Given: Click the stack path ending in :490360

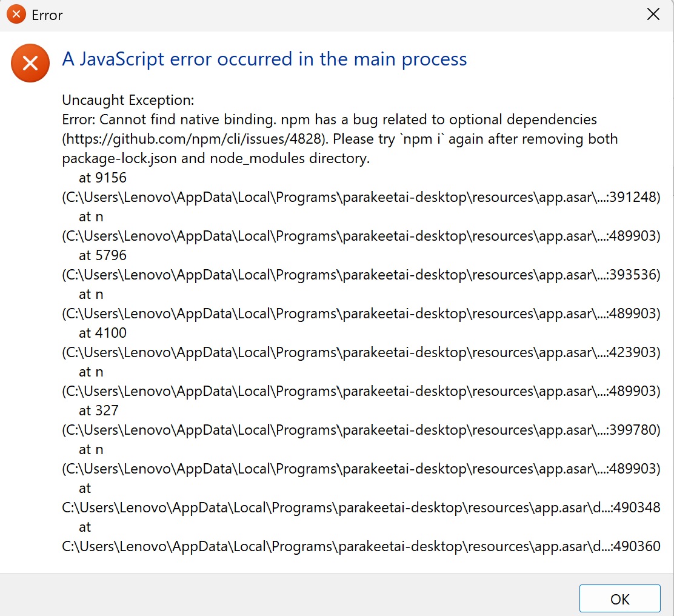Looking at the screenshot, I should [361, 546].
